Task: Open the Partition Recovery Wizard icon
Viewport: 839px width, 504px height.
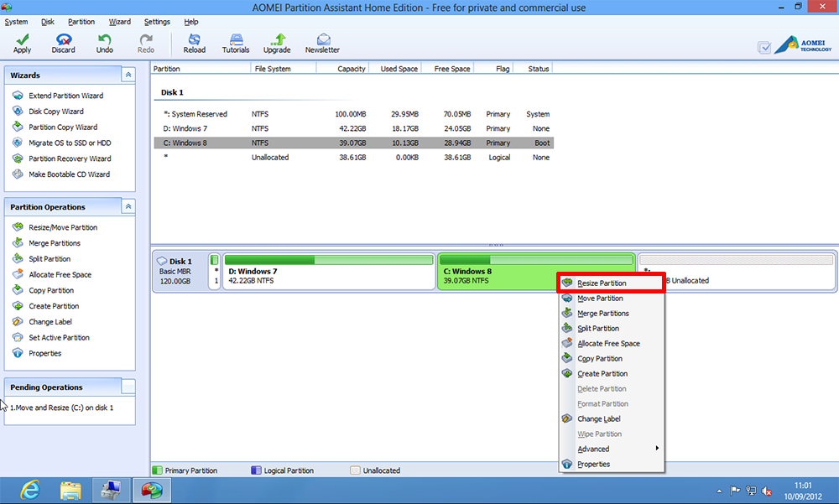Action: (x=18, y=158)
